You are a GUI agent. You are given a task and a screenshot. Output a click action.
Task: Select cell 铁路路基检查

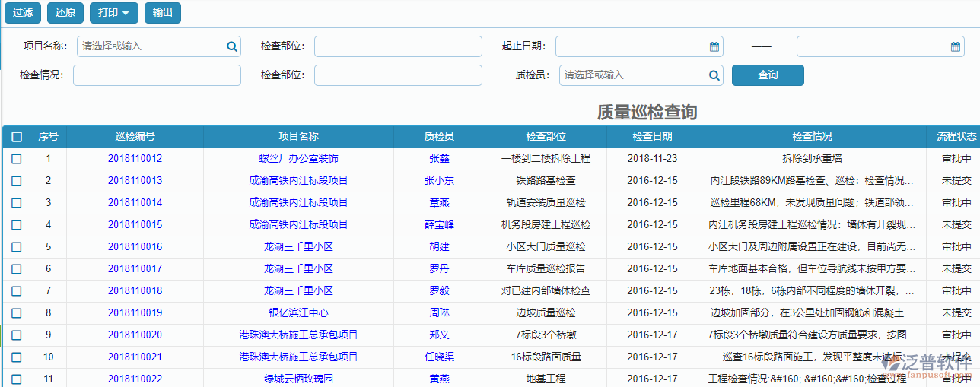tap(546, 181)
